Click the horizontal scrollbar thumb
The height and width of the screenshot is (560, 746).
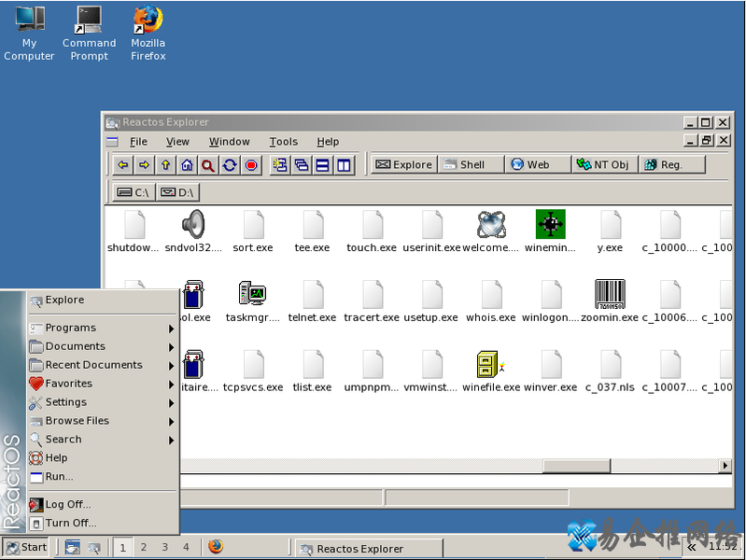click(577, 466)
